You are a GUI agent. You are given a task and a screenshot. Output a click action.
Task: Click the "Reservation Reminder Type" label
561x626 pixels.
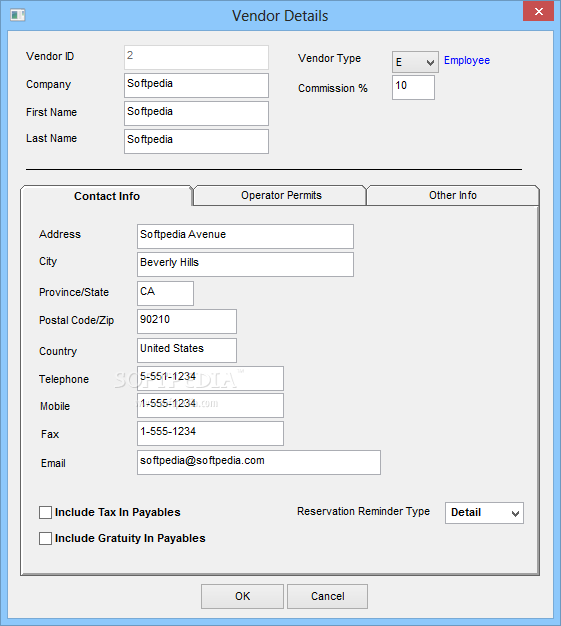click(363, 511)
